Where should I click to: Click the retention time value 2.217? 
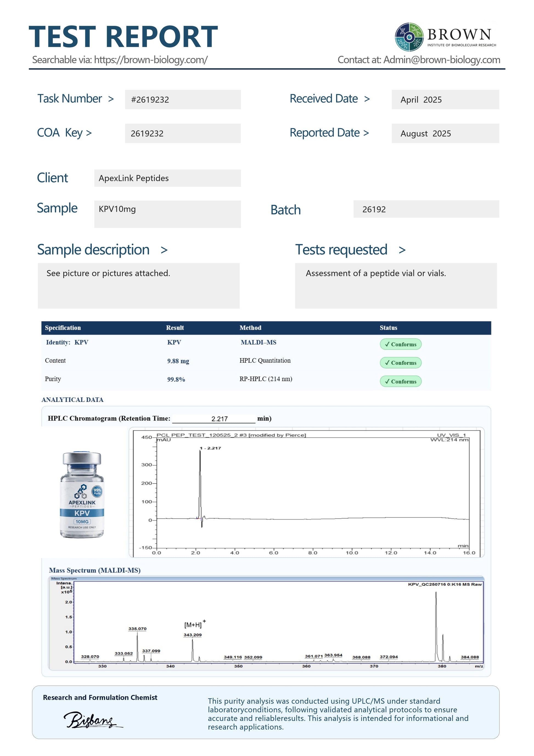tap(220, 419)
